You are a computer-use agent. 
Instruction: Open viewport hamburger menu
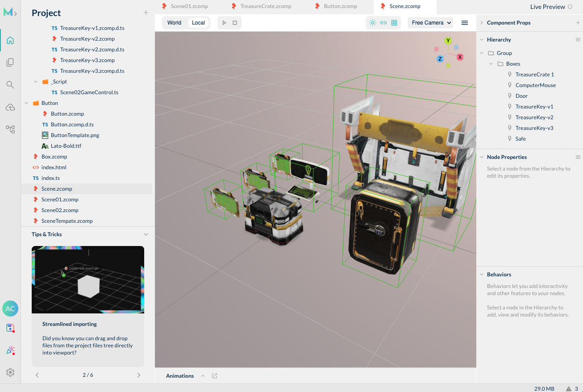[465, 23]
